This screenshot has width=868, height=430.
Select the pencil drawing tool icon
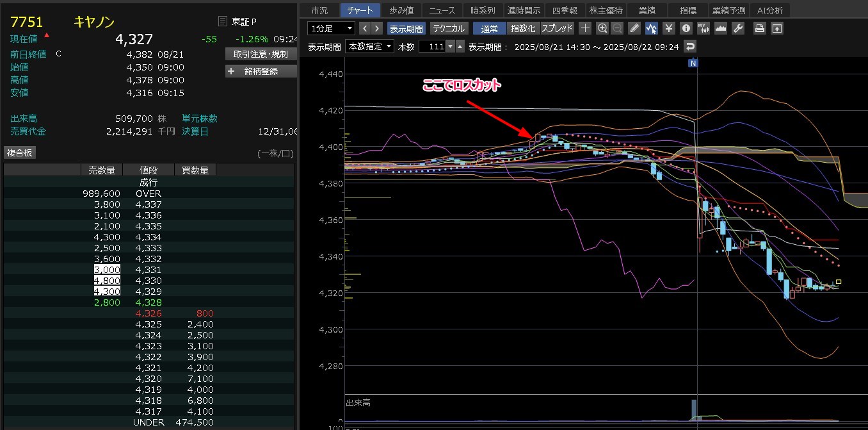tap(634, 28)
